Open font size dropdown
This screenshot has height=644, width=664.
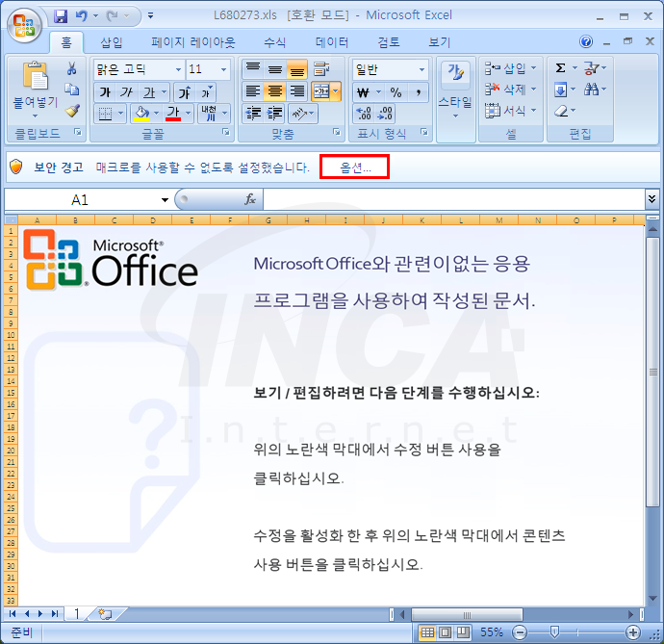click(223, 69)
